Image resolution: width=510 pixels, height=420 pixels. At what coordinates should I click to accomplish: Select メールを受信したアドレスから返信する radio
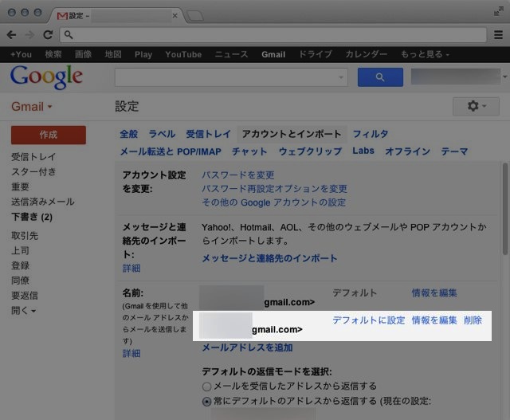[206, 387]
